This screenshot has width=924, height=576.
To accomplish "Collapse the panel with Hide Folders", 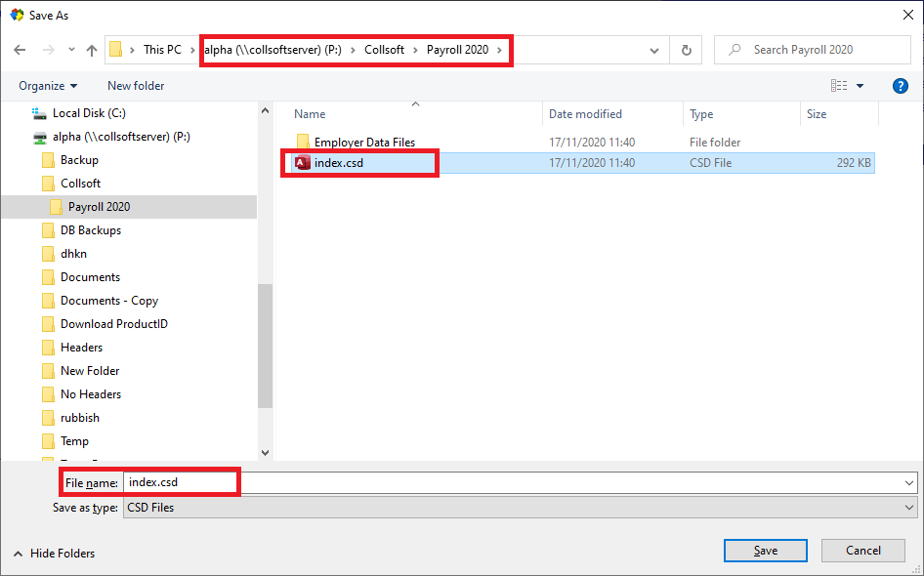I will pyautogui.click(x=54, y=553).
